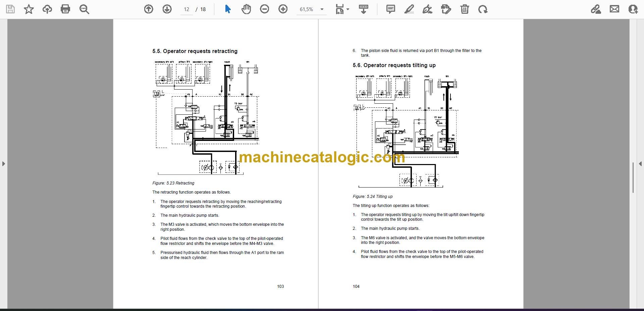
Task: Upload file to cloud icon
Action: click(x=47, y=9)
